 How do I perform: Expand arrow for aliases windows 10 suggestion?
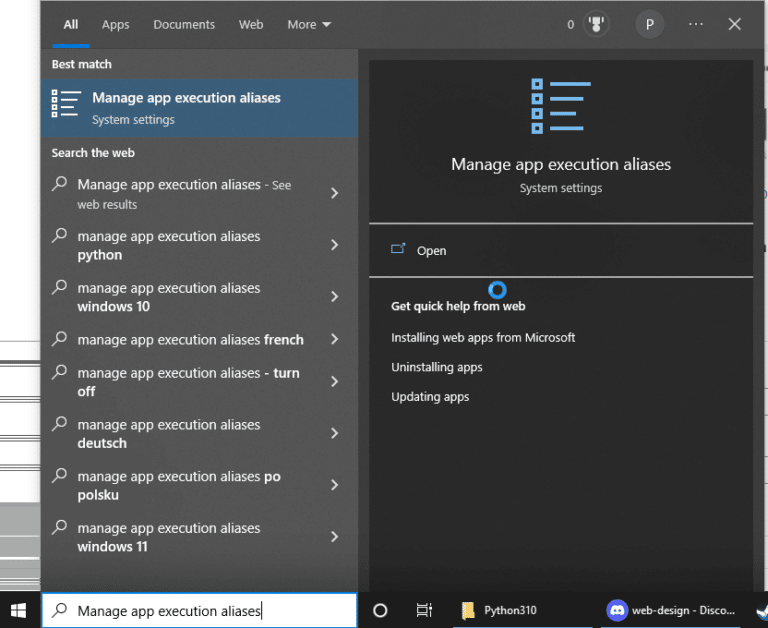[334, 297]
